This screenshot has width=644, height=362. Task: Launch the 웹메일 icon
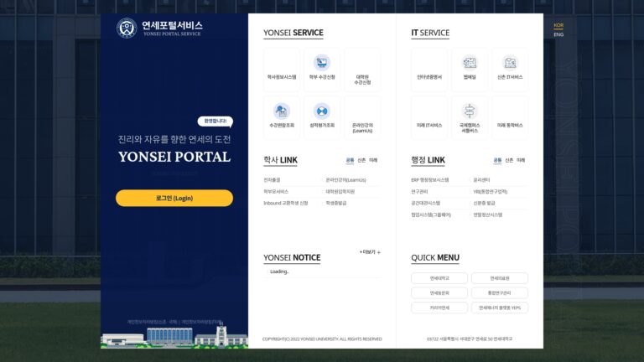pyautogui.click(x=470, y=63)
